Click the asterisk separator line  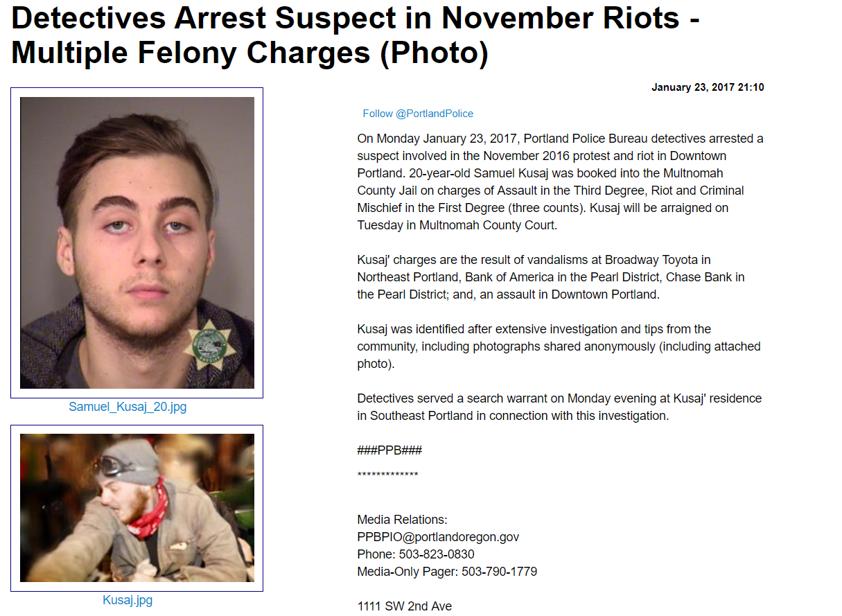pyautogui.click(x=387, y=475)
